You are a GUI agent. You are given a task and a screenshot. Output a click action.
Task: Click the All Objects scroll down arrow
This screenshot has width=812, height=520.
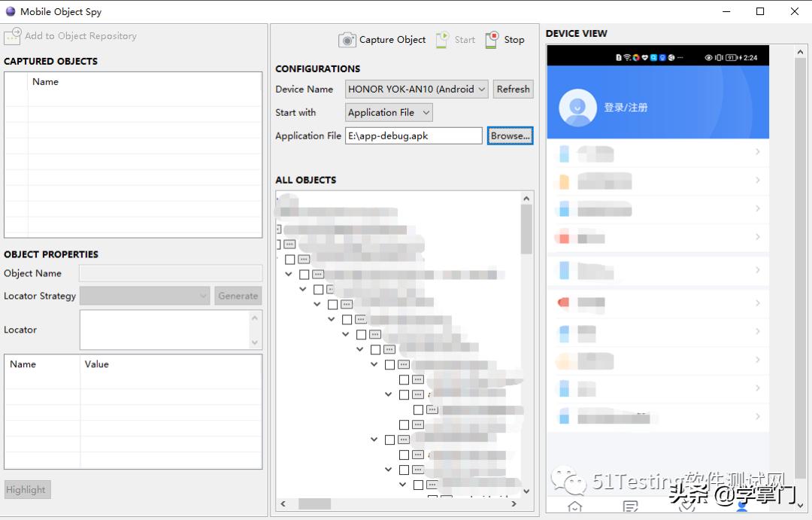click(x=526, y=491)
